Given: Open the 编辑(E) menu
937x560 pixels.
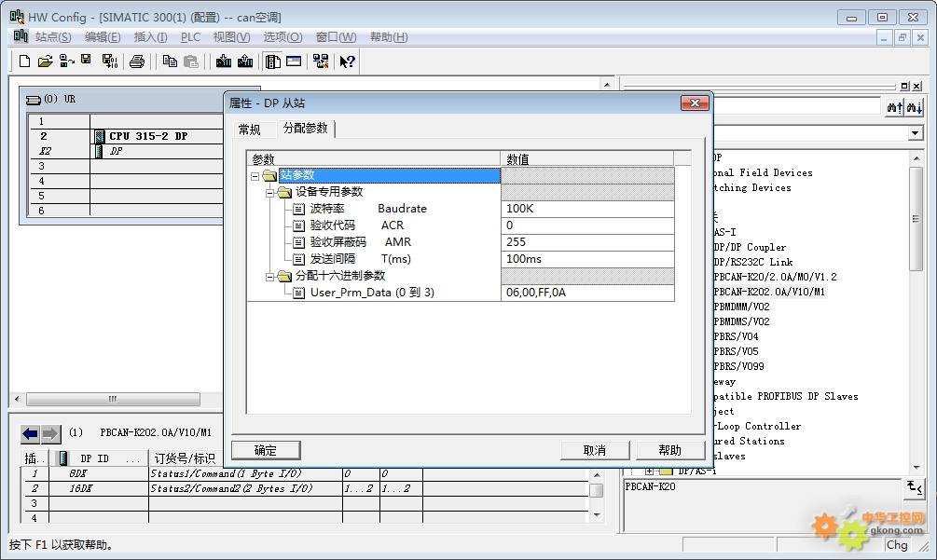Looking at the screenshot, I should point(103,37).
